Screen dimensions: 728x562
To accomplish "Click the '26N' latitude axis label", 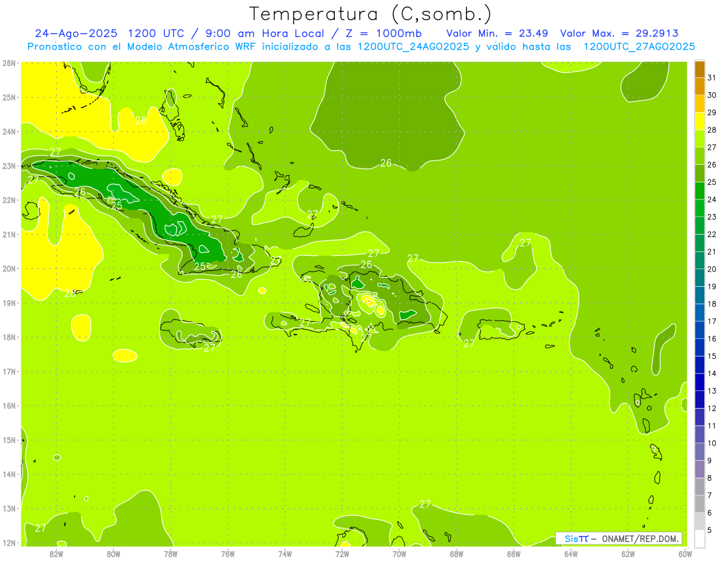I will pyautogui.click(x=9, y=63).
